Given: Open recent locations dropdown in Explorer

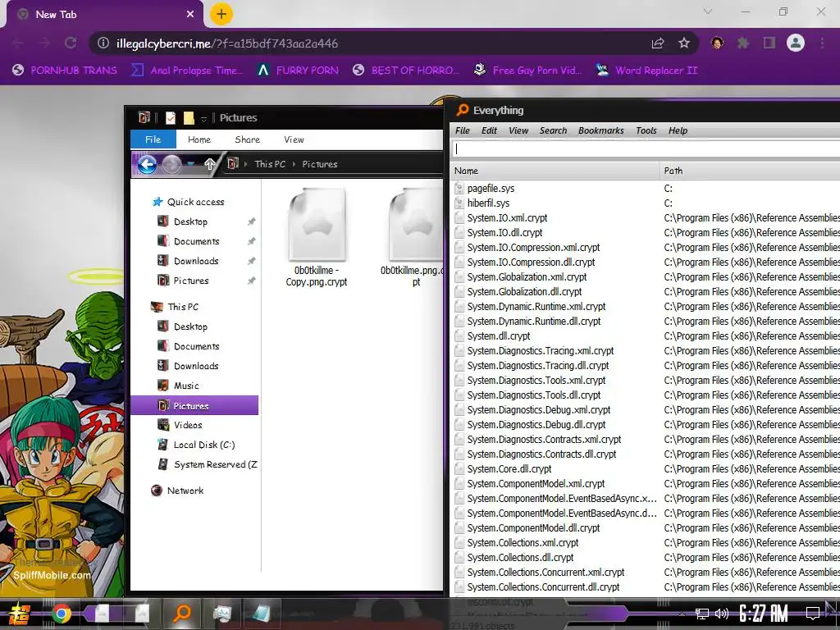Looking at the screenshot, I should pos(190,164).
